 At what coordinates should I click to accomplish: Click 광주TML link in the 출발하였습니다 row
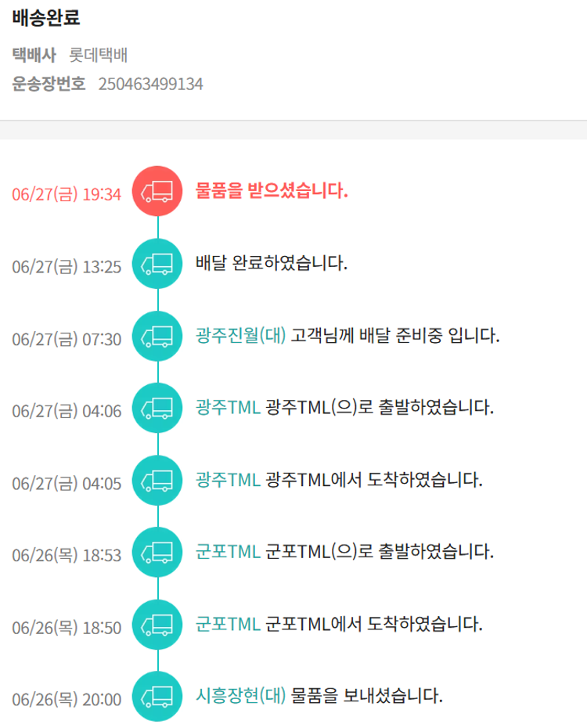click(x=228, y=408)
